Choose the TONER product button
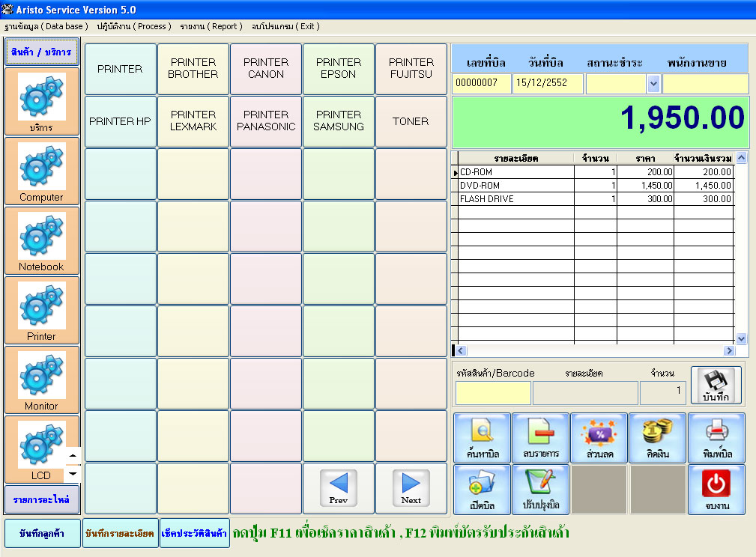This screenshot has width=756, height=557. pos(411,121)
